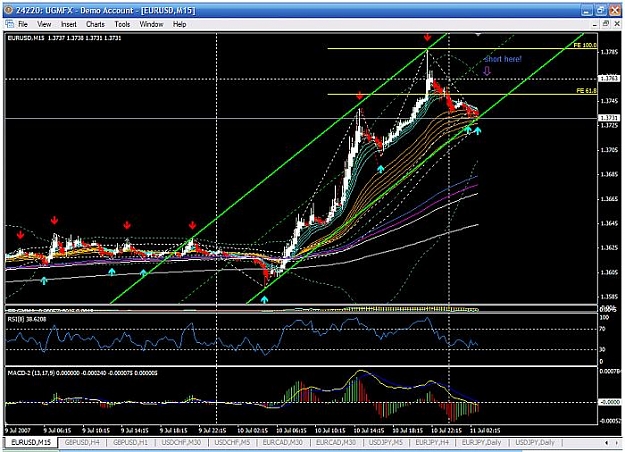
Task: Click the '9 Jul 22:15' time label
Action: [x=212, y=430]
